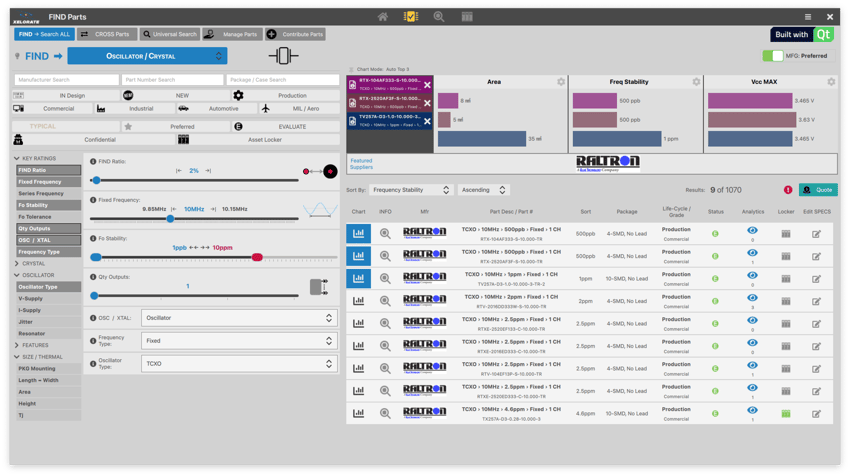Switch to the Universal Search tab
Screen dimensions: 850x476
pyautogui.click(x=169, y=35)
